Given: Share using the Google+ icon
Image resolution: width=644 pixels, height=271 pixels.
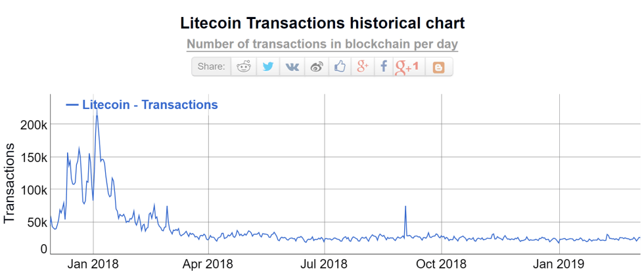Looking at the screenshot, I should (x=362, y=67).
